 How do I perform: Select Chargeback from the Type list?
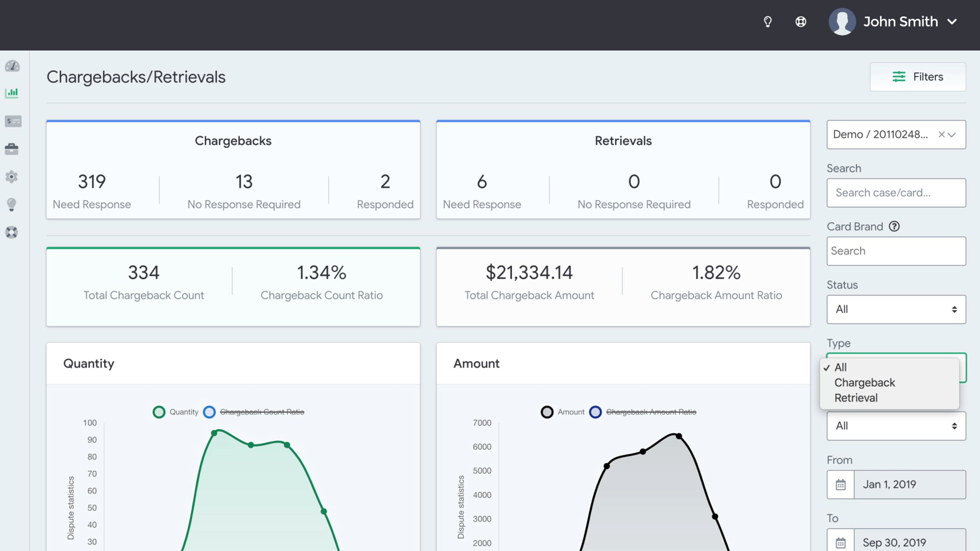click(x=864, y=382)
